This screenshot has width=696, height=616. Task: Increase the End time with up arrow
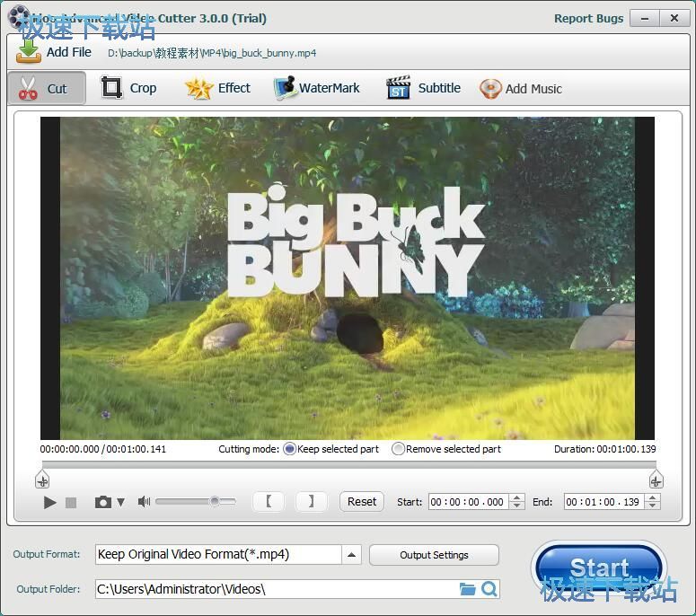coord(653,497)
